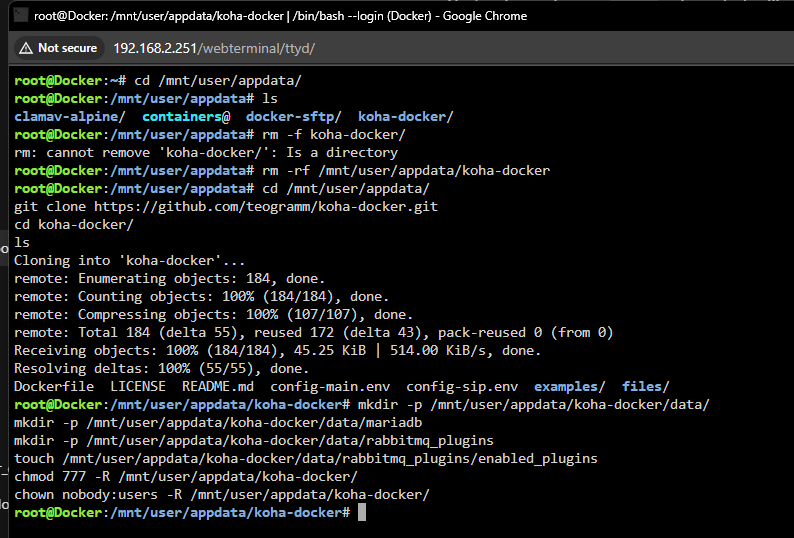Image resolution: width=794 pixels, height=538 pixels.
Task: Click the "Cloning into 'koha-docker'..." line
Action: [x=130, y=260]
